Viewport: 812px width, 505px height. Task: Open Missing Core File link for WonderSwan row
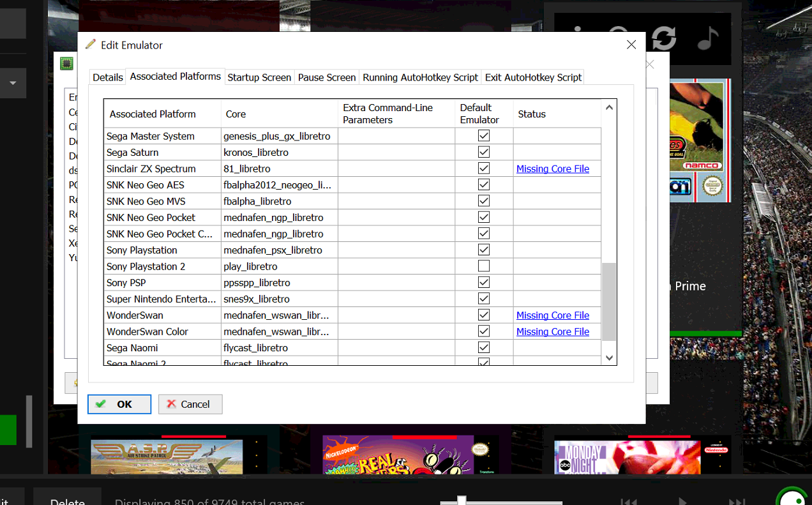553,315
